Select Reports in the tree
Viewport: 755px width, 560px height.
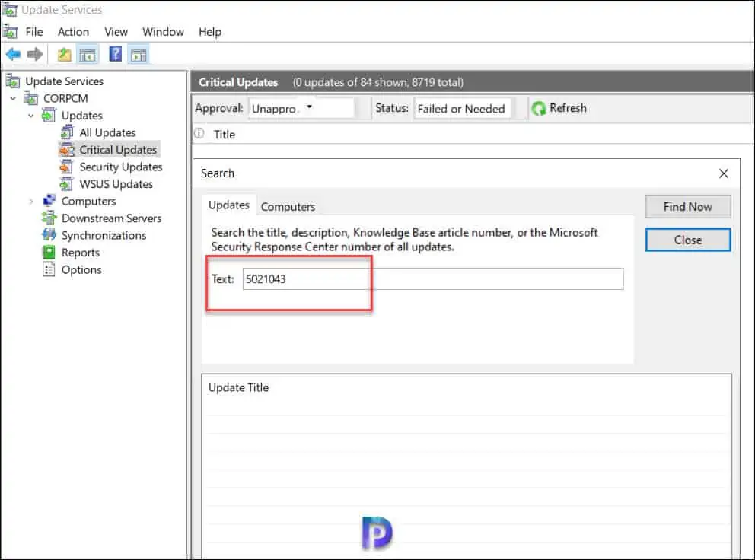(x=81, y=253)
